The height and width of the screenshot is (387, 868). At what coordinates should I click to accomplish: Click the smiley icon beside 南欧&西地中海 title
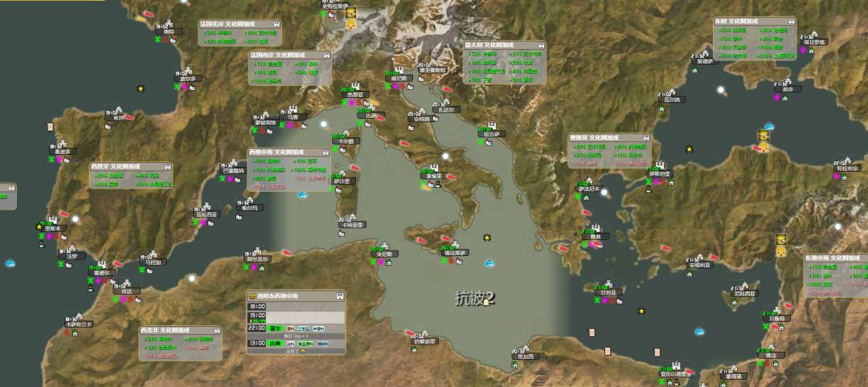(x=252, y=295)
